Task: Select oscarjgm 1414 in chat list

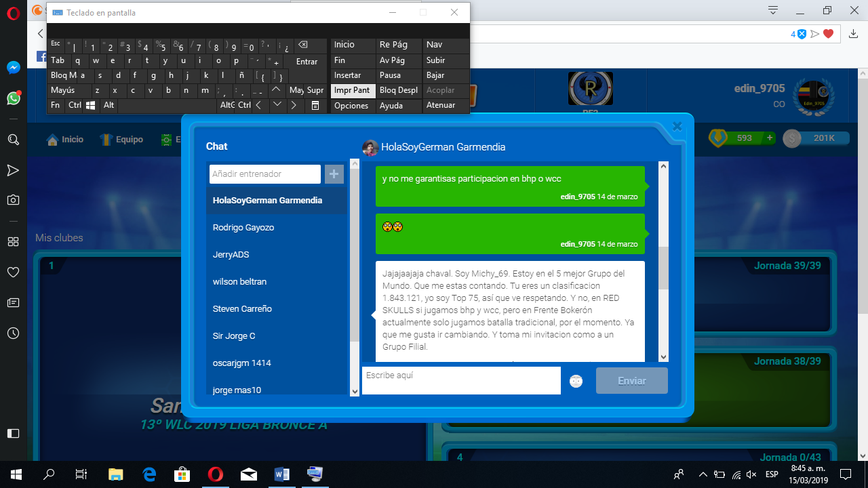Action: point(277,363)
